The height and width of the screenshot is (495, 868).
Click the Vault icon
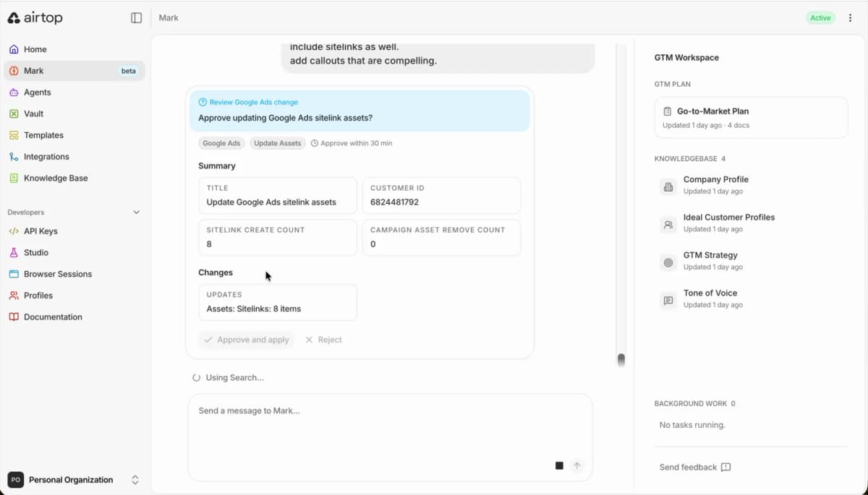click(x=14, y=113)
